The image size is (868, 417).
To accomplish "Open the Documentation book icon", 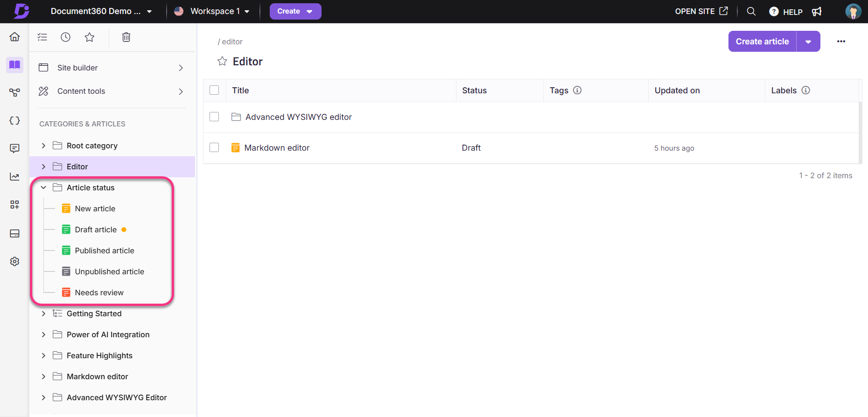I will pyautogui.click(x=14, y=65).
